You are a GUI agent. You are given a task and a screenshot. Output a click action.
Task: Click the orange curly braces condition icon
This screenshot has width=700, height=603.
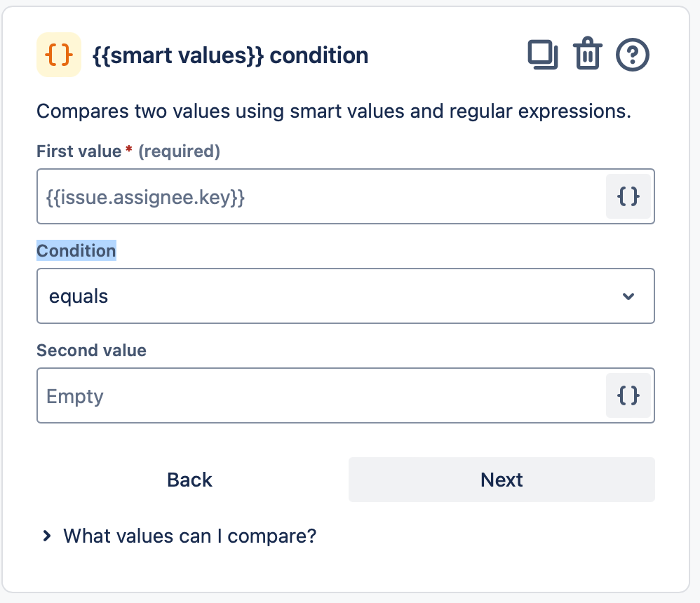click(59, 54)
